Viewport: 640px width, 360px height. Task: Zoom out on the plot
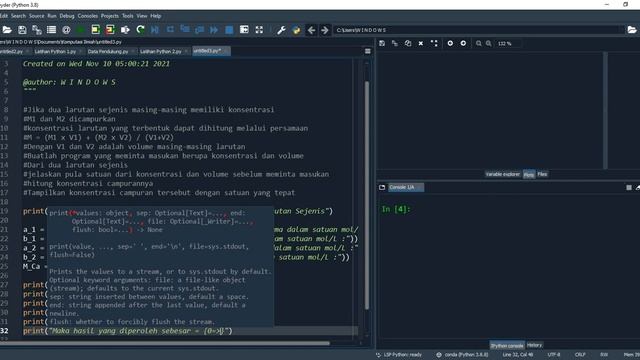[x=479, y=43]
